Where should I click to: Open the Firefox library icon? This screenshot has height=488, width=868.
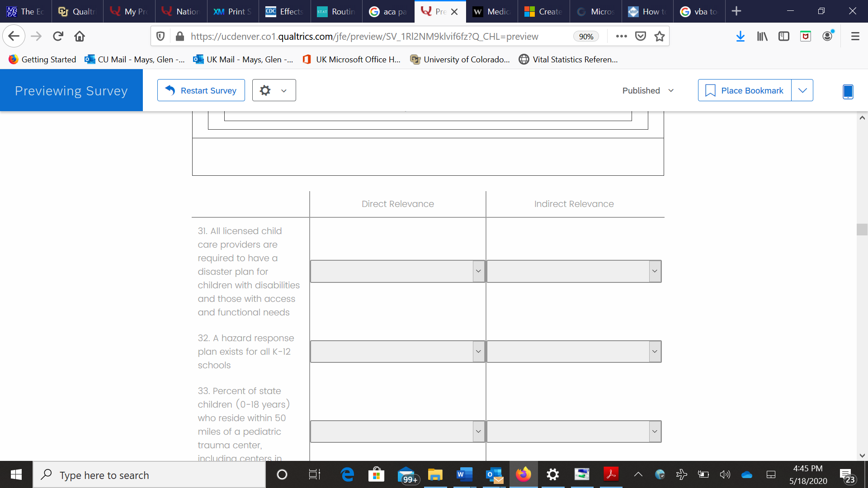click(762, 37)
